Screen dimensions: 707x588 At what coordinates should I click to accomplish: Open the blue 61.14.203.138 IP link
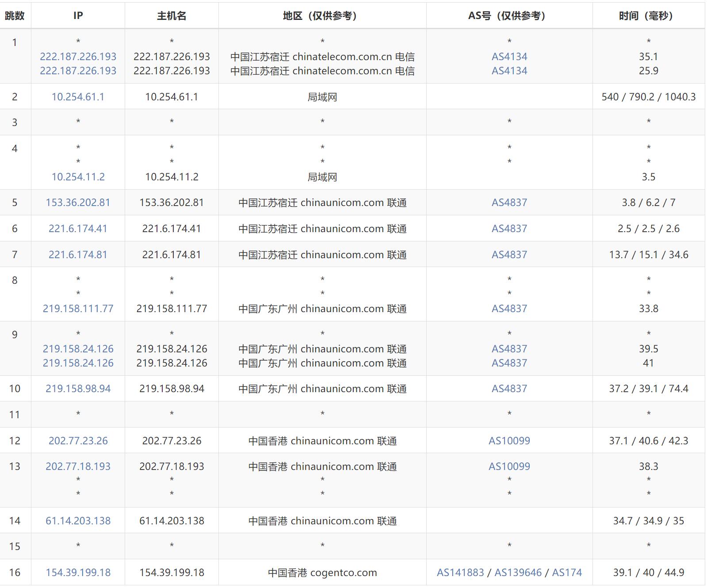click(78, 521)
